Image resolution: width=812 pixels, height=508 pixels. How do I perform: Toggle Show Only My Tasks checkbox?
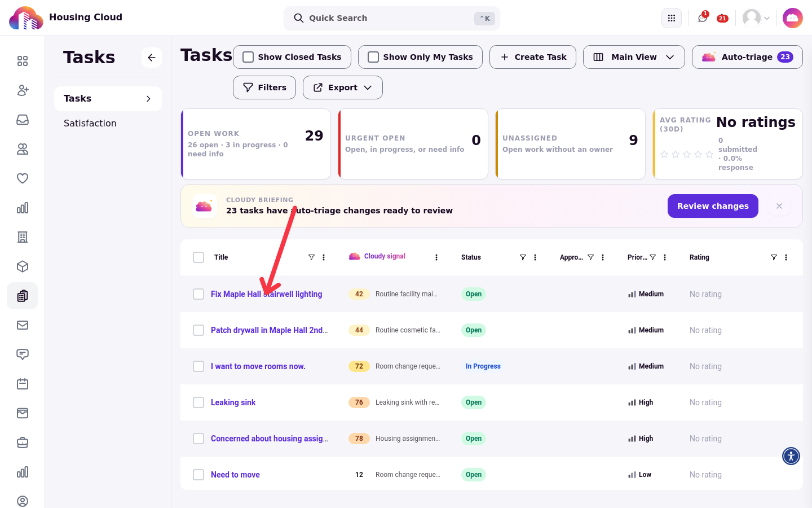pyautogui.click(x=373, y=57)
